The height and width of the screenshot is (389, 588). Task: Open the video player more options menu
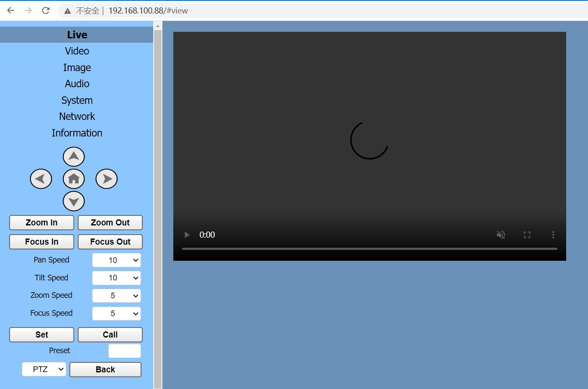click(553, 235)
